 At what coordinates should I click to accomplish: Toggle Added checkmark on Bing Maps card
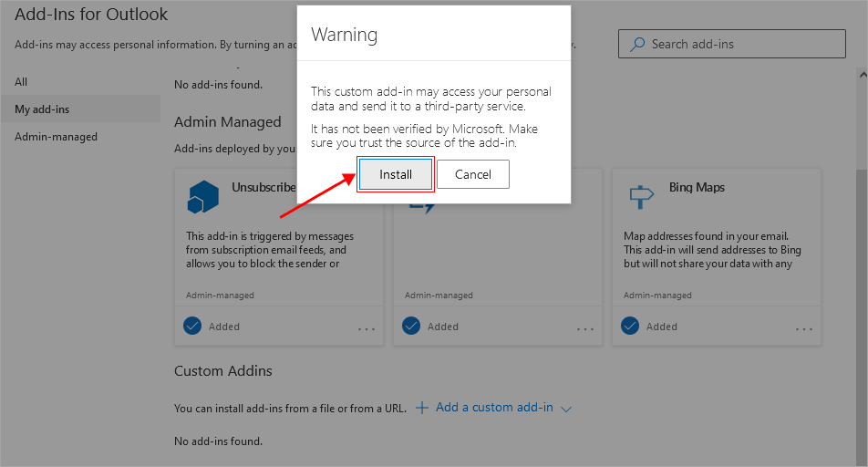tap(630, 326)
